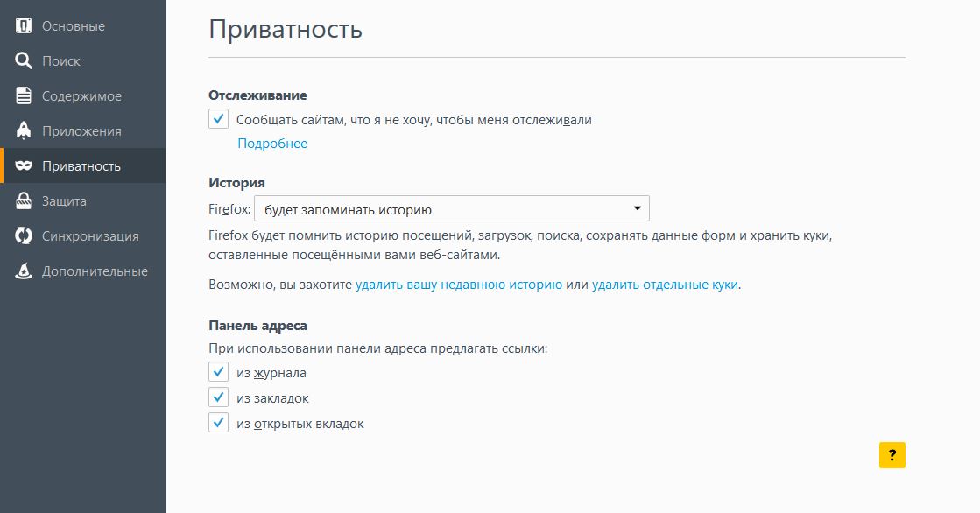Click the Основные sidebar icon
Viewport: 980px width, 513px height.
[x=25, y=26]
